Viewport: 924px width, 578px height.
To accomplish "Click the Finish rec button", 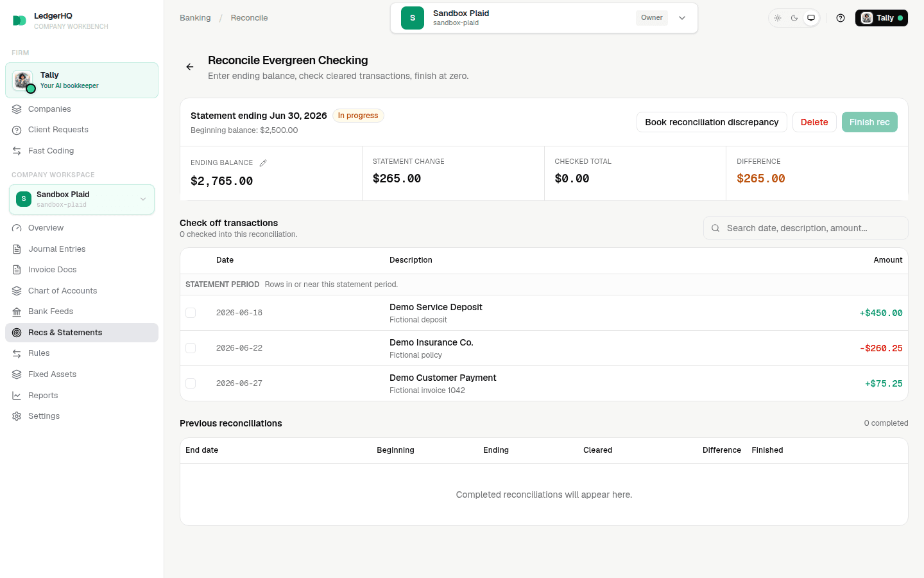I will [869, 122].
